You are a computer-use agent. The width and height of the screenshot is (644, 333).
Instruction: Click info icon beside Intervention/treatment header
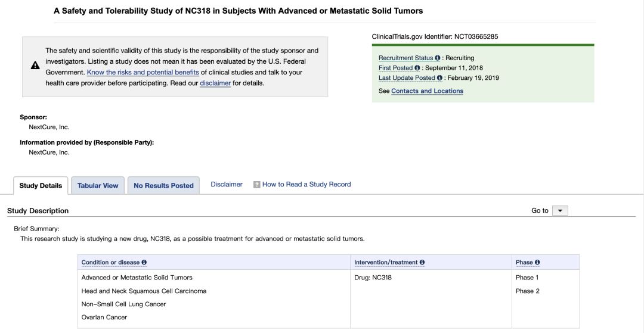[x=422, y=263]
